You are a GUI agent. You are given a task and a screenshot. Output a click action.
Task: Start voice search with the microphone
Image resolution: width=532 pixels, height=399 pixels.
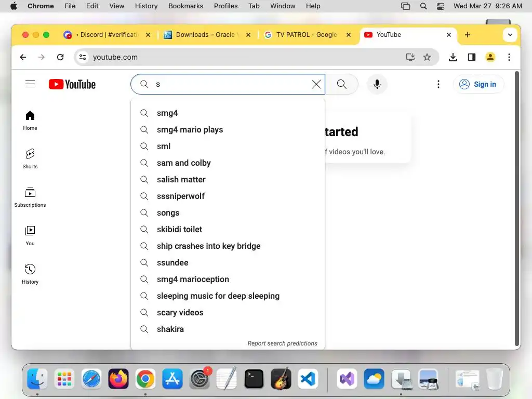click(x=377, y=84)
